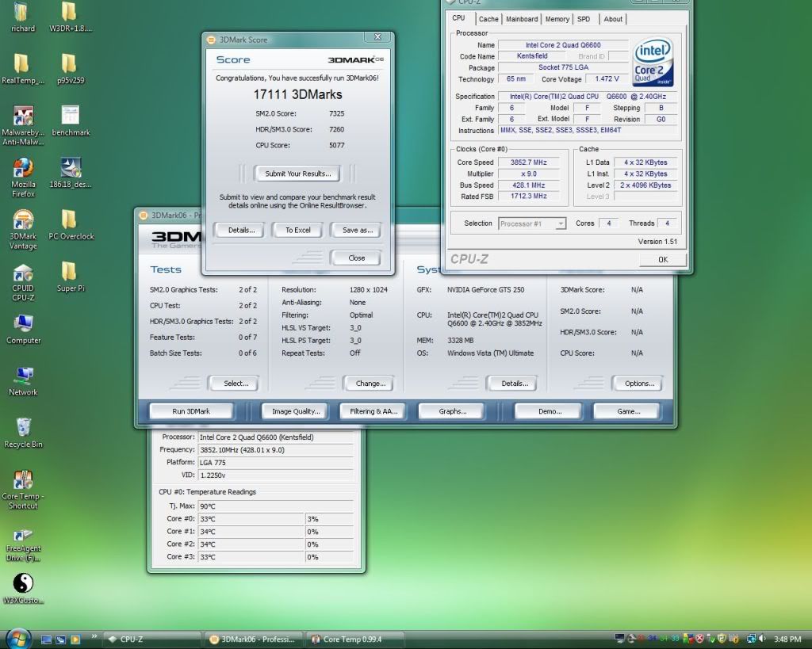Click OK in the CPU-Z window
Image resolution: width=812 pixels, height=649 pixels.
663,259
